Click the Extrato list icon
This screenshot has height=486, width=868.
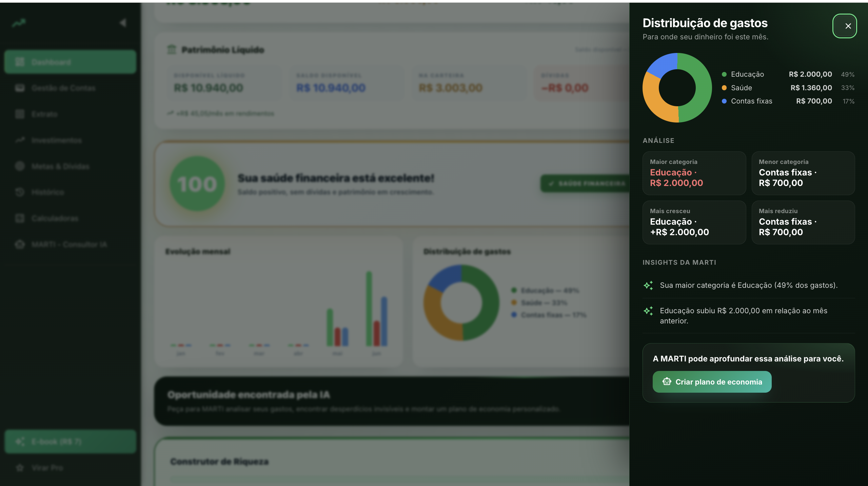20,114
